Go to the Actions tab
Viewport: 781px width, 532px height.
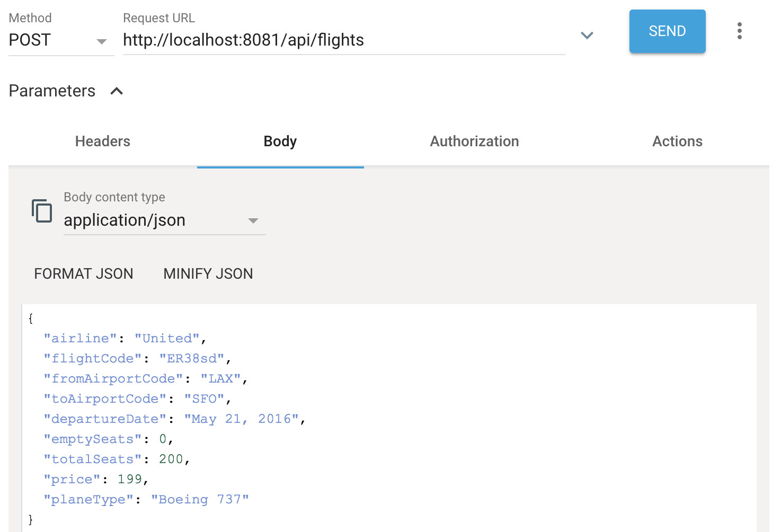(677, 141)
